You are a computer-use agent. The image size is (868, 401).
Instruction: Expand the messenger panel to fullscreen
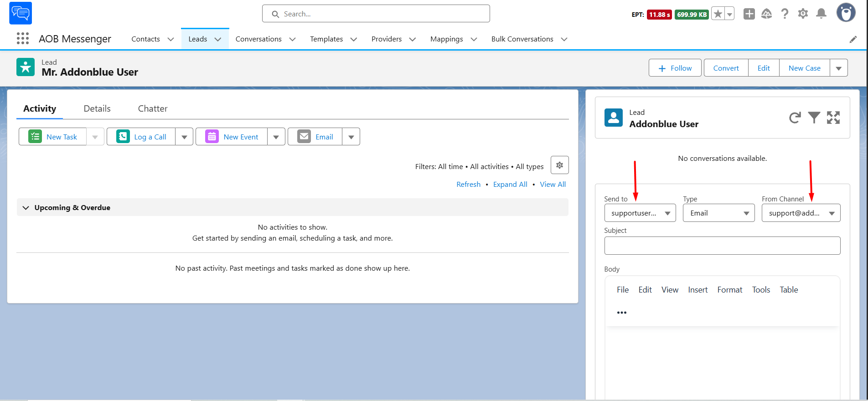pyautogui.click(x=833, y=118)
